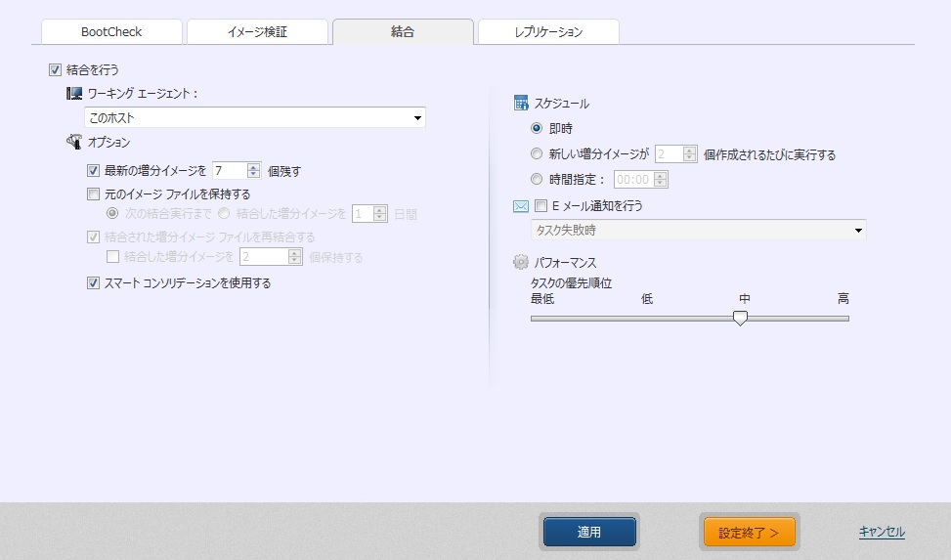Screen dimensions: 951x560
Task: Click the タスクの優先順位 label
Action: (572, 283)
